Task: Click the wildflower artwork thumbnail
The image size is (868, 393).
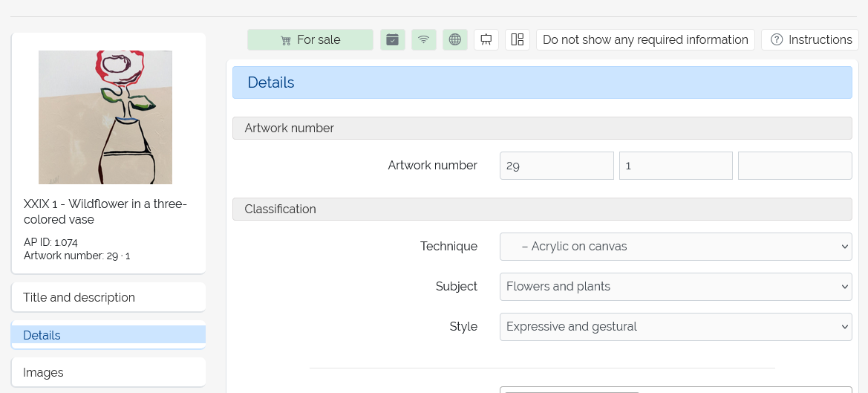Action: (x=105, y=117)
